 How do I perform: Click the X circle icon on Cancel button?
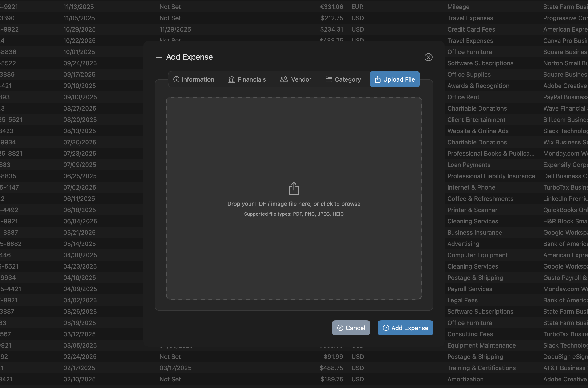tap(340, 328)
